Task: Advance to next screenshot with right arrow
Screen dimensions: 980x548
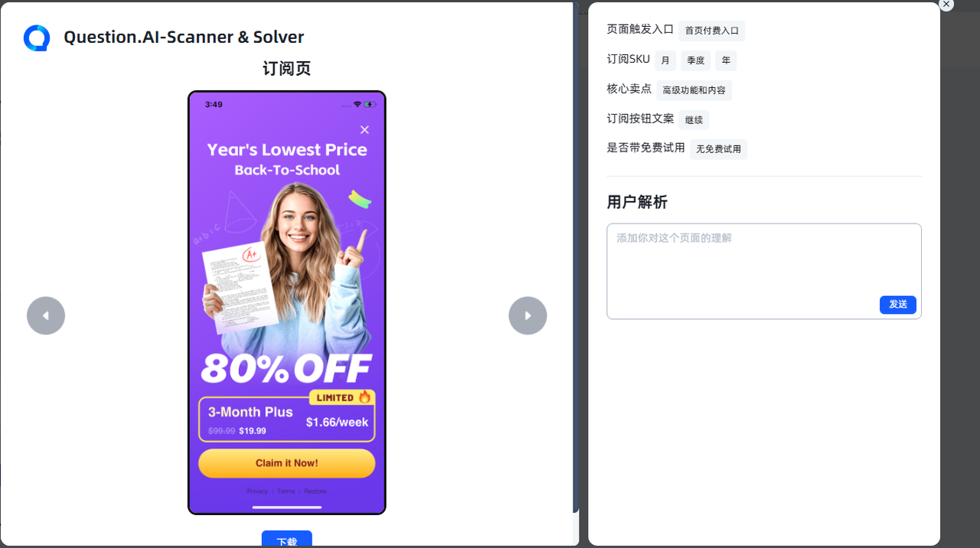Action: (x=528, y=315)
